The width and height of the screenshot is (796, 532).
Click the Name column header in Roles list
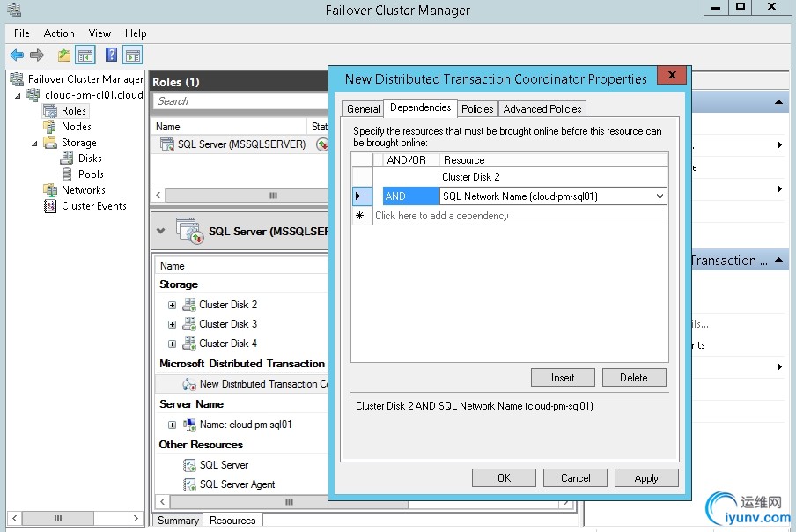[228, 127]
